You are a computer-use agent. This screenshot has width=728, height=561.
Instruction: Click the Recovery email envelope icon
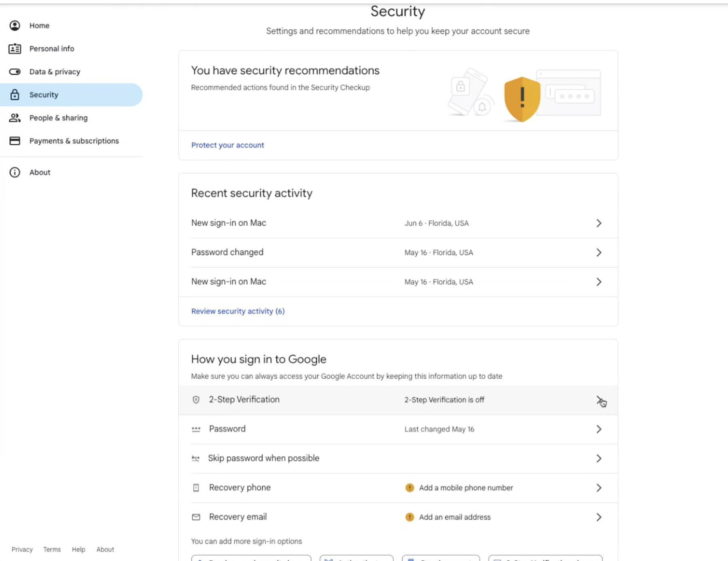click(x=196, y=517)
